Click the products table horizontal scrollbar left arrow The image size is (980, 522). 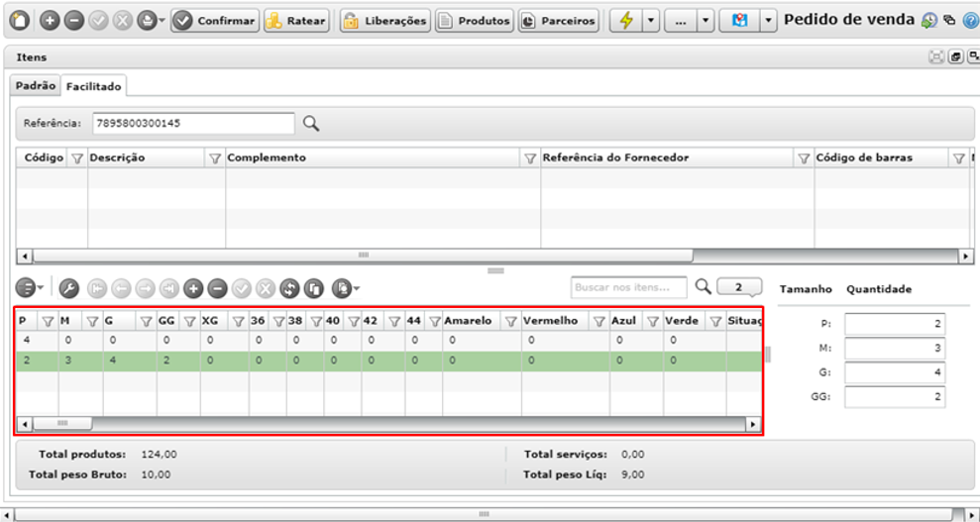(x=25, y=256)
